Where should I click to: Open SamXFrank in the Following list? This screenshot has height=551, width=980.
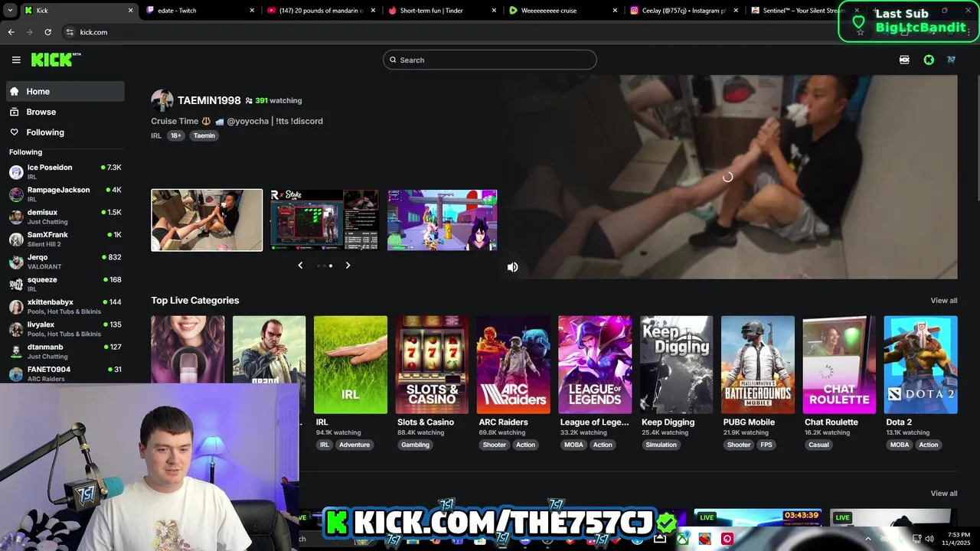(x=65, y=239)
